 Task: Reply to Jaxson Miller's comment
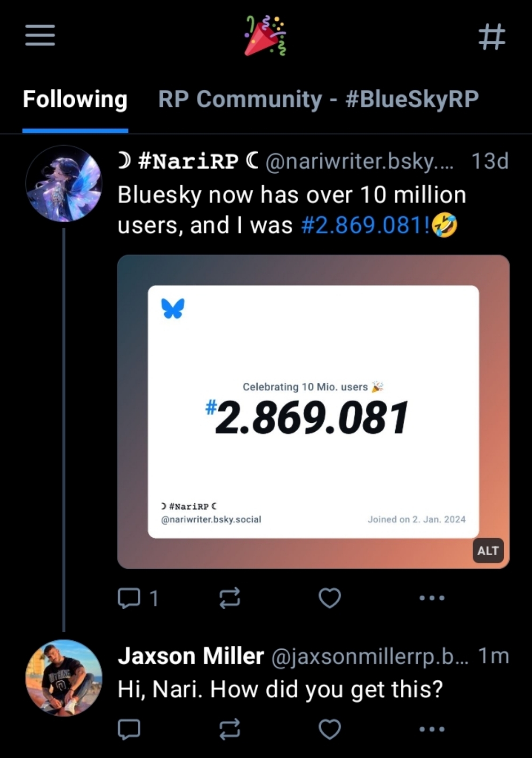tap(129, 729)
